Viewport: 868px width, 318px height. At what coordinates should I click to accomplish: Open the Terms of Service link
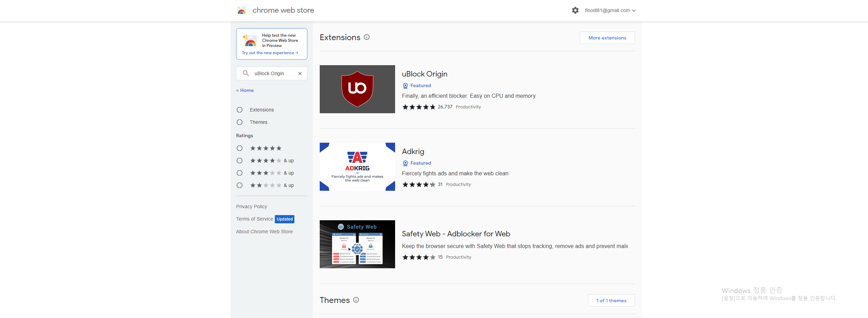click(x=255, y=219)
